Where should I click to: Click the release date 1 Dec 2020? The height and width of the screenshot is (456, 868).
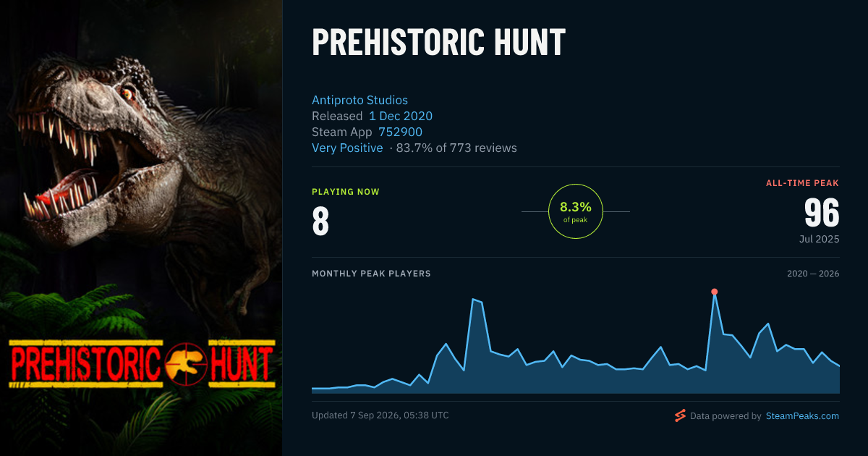[401, 116]
